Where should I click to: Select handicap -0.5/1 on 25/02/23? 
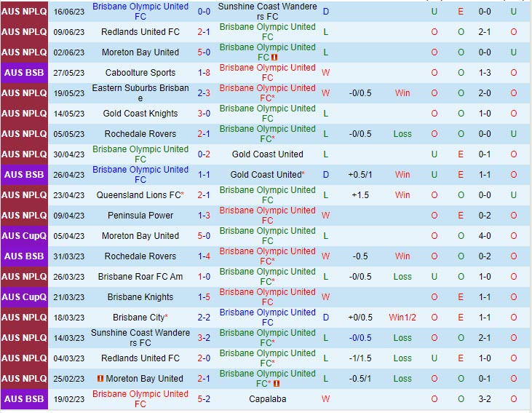(x=360, y=378)
